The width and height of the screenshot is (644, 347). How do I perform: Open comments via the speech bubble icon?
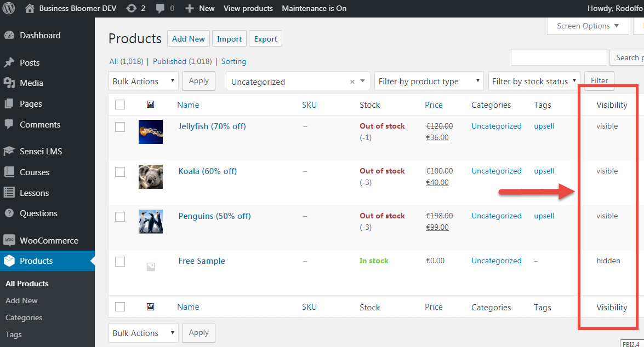tap(161, 8)
